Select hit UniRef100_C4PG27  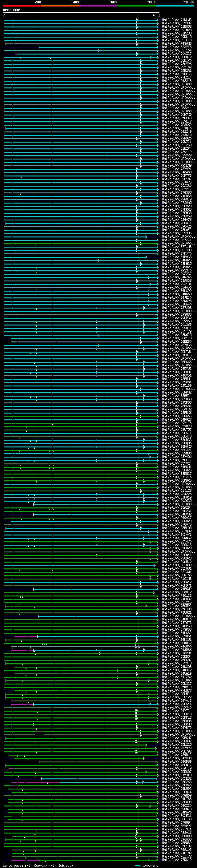coord(177,419)
